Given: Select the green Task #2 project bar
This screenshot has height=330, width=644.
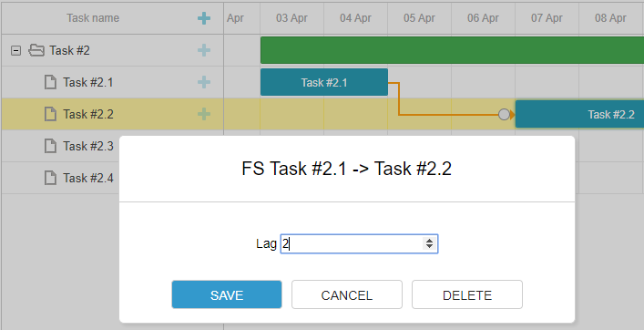Looking at the screenshot, I should (x=452, y=50).
